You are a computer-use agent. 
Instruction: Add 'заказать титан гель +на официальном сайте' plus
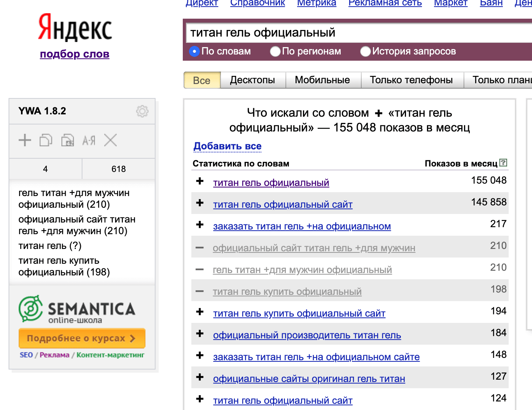[x=200, y=355]
